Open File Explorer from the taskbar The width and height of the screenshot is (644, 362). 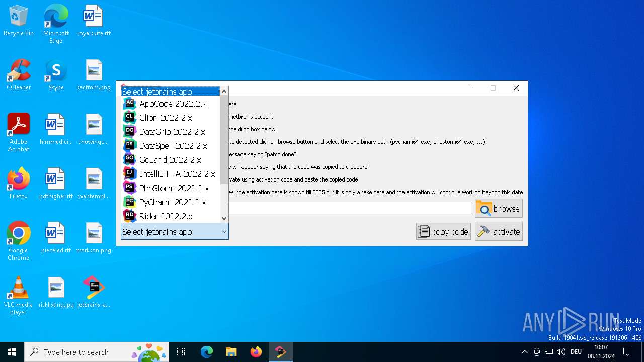[x=231, y=352]
